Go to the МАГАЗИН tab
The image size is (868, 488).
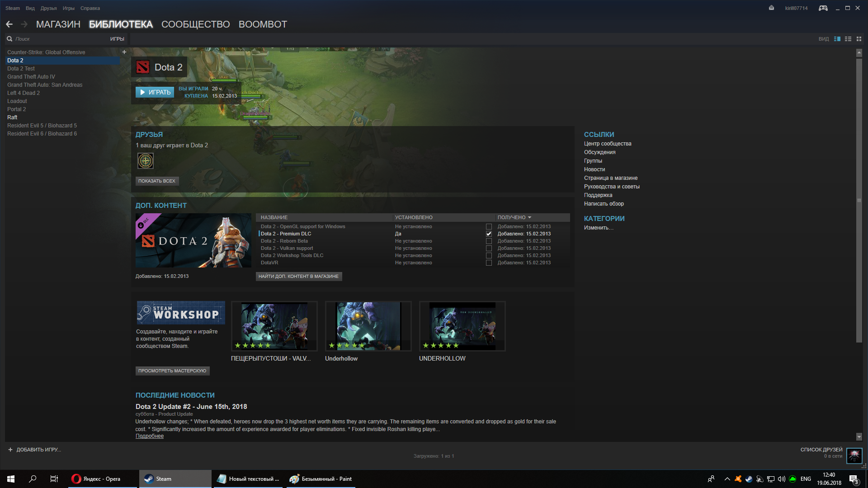pyautogui.click(x=58, y=24)
